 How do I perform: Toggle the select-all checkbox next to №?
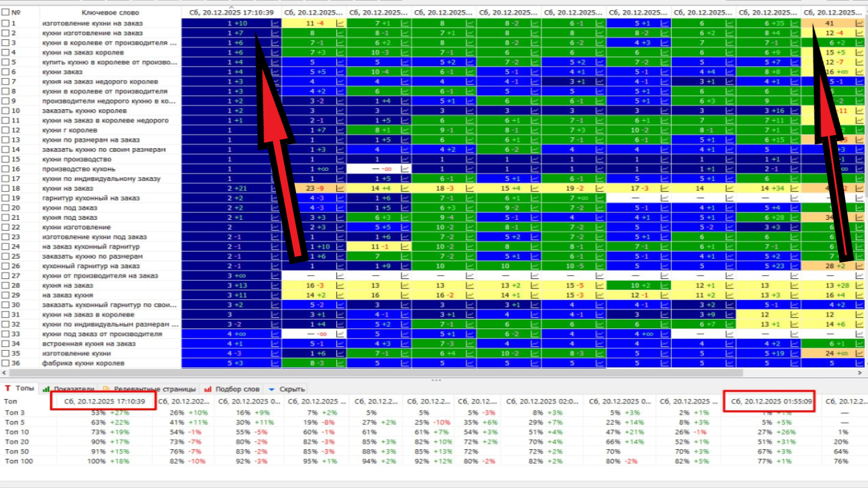[x=6, y=12]
